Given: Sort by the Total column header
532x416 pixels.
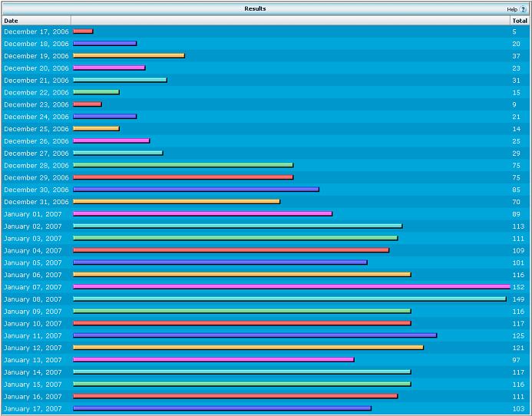Looking at the screenshot, I should point(520,21).
